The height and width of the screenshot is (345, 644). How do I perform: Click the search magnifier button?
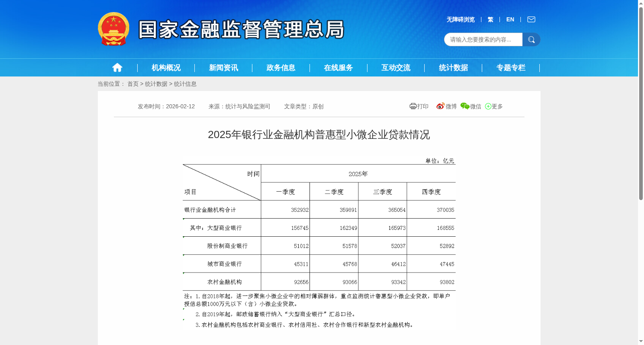tap(531, 39)
